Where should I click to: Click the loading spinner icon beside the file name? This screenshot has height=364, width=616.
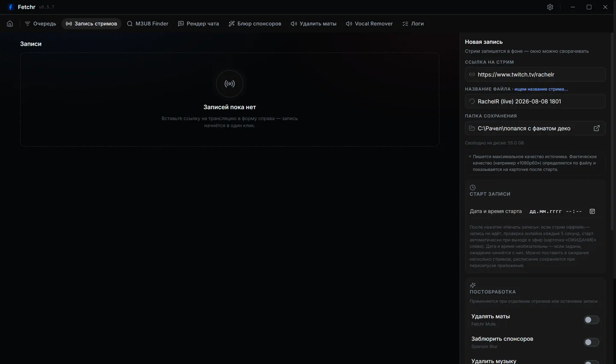[x=472, y=101]
